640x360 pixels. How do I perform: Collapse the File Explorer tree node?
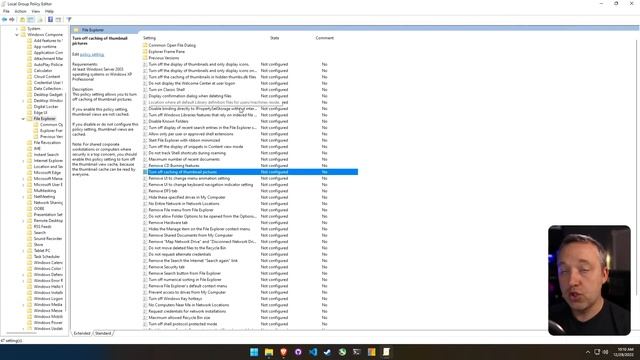click(23, 119)
